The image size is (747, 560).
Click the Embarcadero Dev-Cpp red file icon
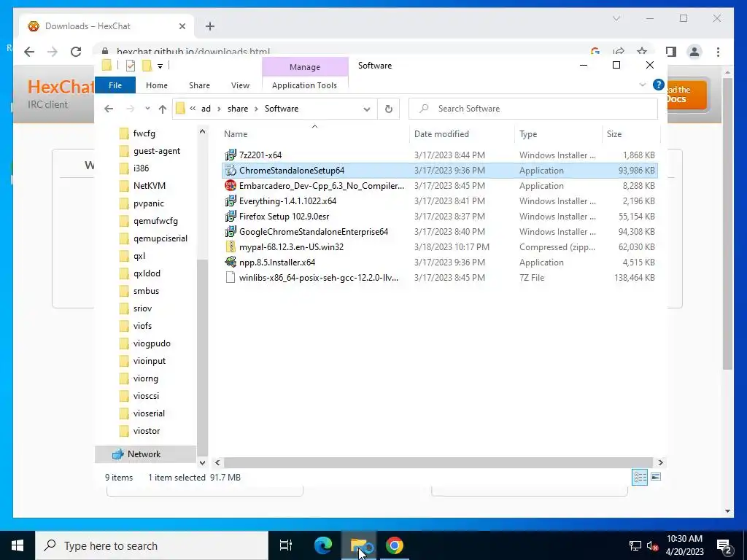(x=231, y=186)
